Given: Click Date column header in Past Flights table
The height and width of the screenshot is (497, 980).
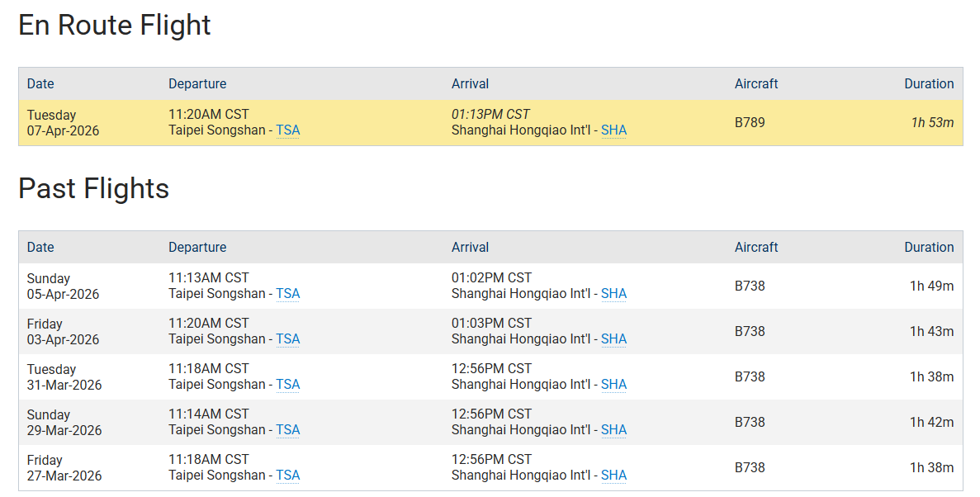Looking at the screenshot, I should pyautogui.click(x=40, y=248).
